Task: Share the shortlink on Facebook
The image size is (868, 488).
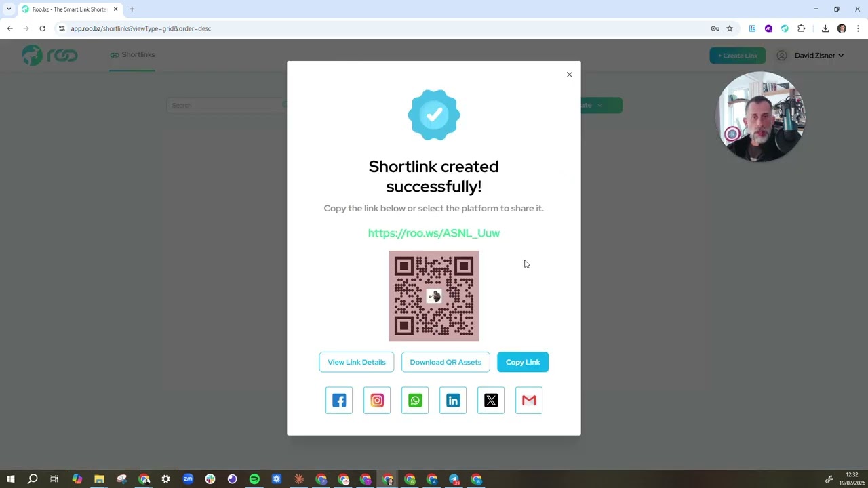Action: coord(339,401)
